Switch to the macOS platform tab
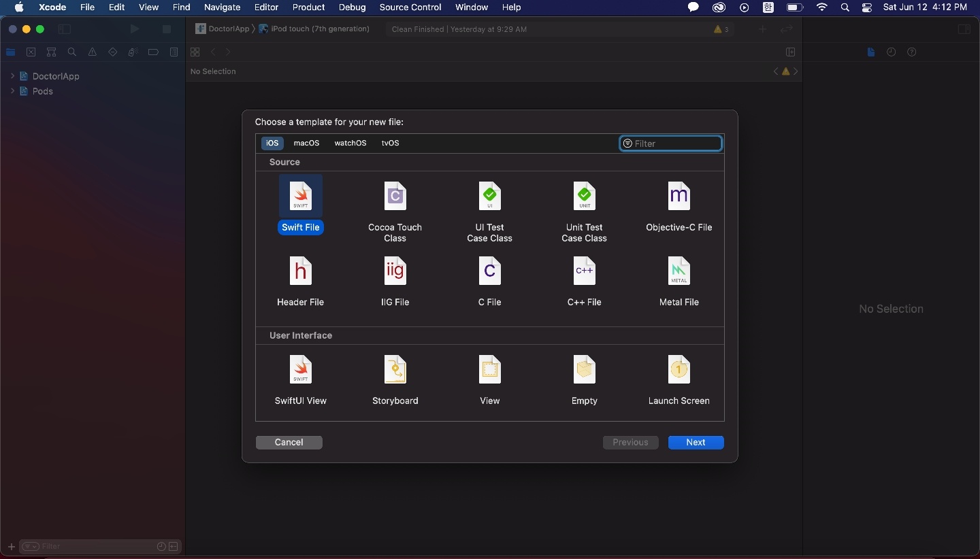The image size is (980, 559). click(306, 143)
